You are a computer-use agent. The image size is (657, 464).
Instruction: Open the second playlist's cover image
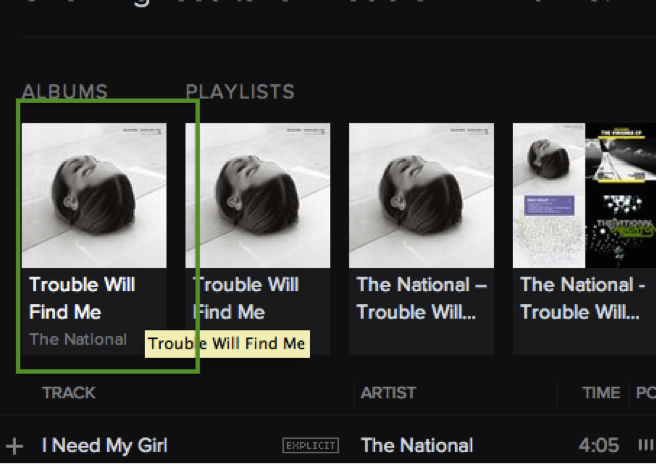point(422,195)
